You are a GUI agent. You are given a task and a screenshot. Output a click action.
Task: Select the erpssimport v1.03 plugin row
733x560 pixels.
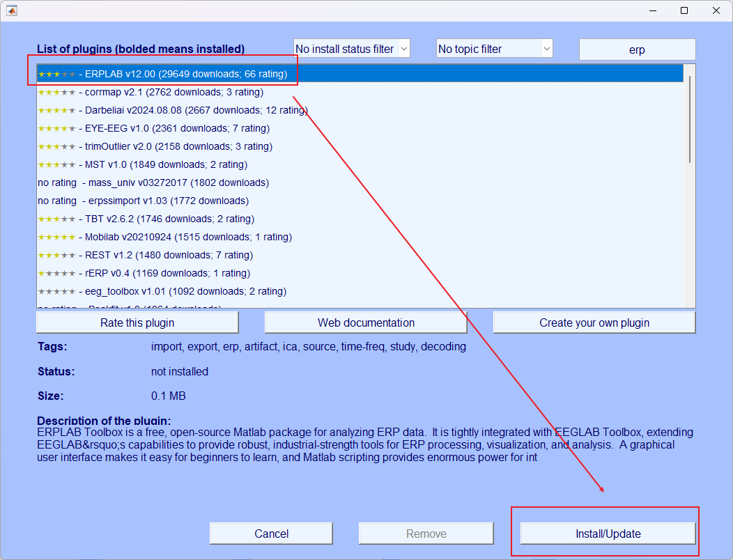pos(360,201)
